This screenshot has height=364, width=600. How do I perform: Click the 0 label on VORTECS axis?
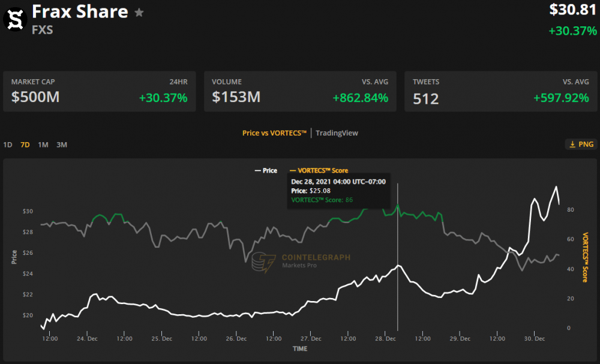pyautogui.click(x=569, y=327)
